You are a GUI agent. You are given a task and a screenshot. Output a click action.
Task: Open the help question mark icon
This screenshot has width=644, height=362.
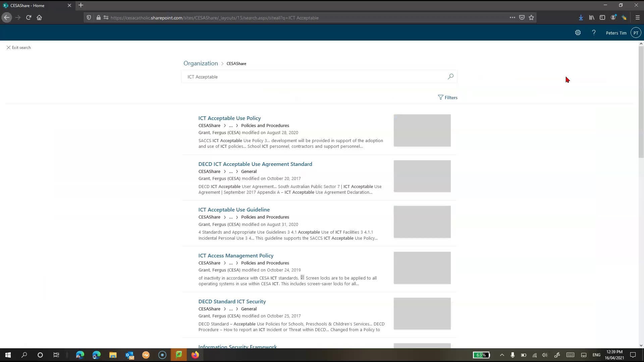pos(594,33)
